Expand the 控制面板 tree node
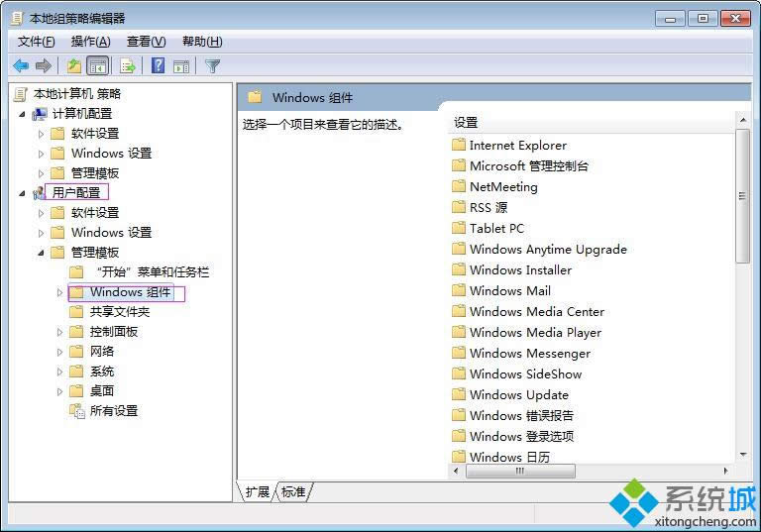The image size is (761, 532). click(59, 333)
